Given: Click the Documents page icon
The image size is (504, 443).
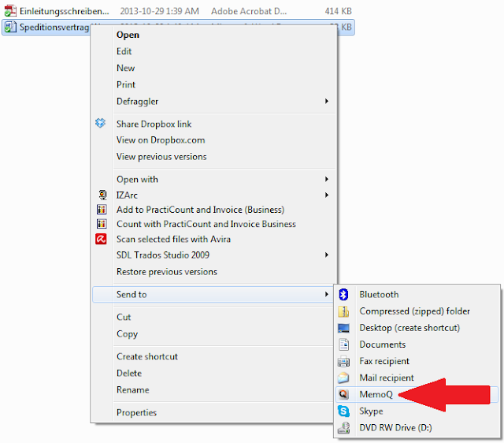Looking at the screenshot, I should 343,344.
